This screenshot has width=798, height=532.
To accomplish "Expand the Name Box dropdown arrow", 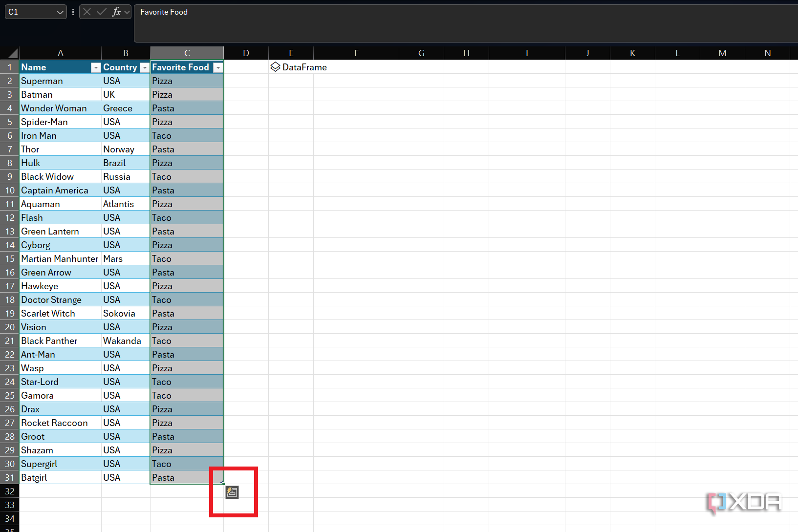I will (x=60, y=12).
